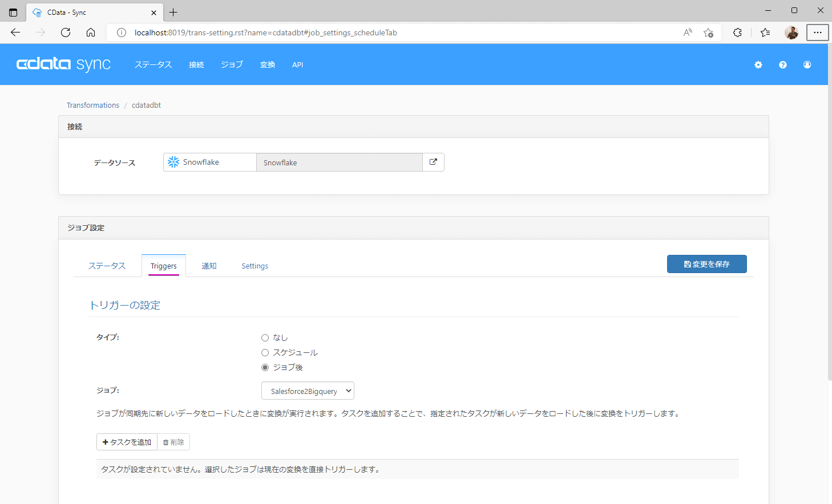The image size is (832, 504).
Task: Select the ジョブ後 trigger type radio button
Action: tap(265, 368)
